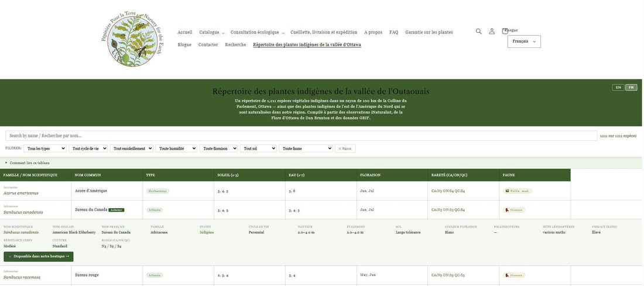The height and width of the screenshot is (286, 644).
Task: Open the site search magnifier icon
Action: point(478,31)
